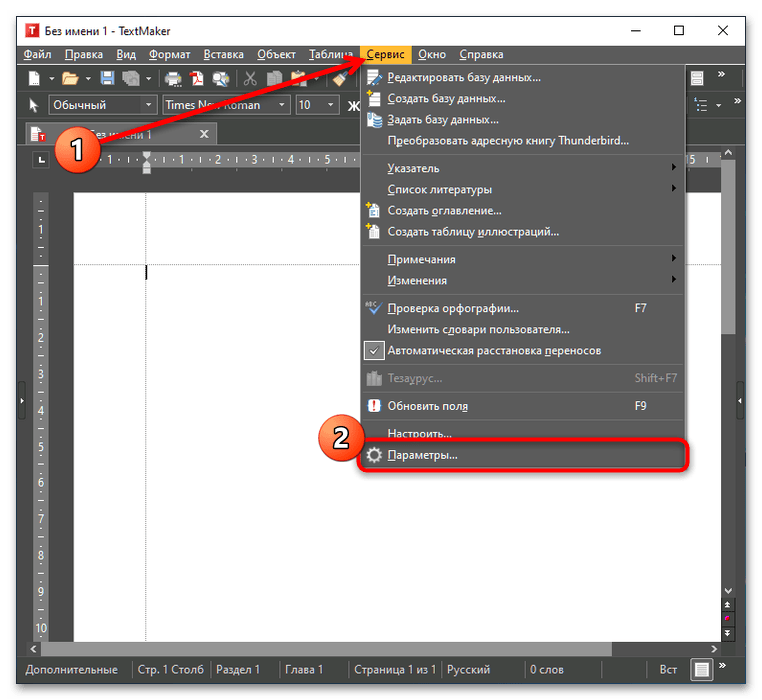
Task: Click the Save floppy disk icon
Action: pos(106,78)
